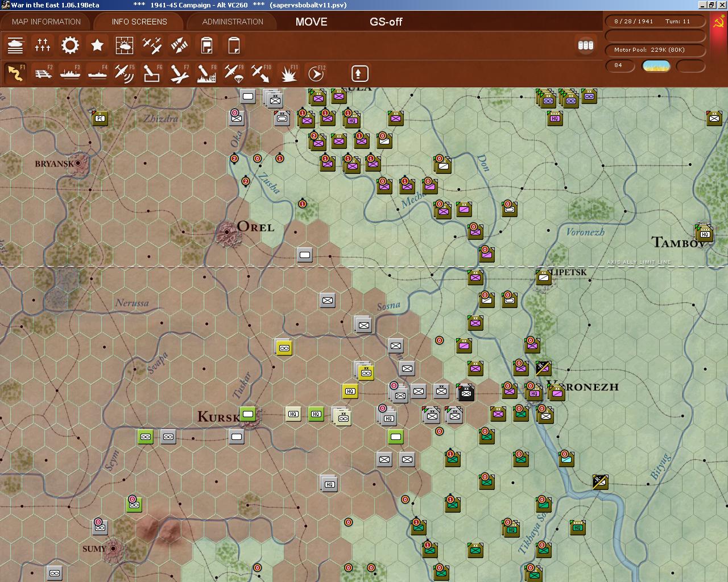Open the second clipboard report icon
Screen dimensions: 728x582
point(234,45)
